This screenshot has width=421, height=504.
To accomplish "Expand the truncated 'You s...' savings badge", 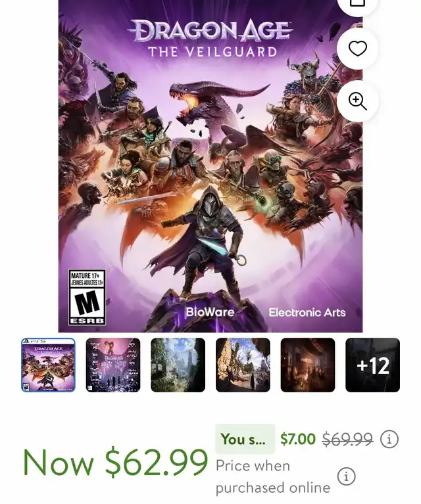I will (245, 439).
